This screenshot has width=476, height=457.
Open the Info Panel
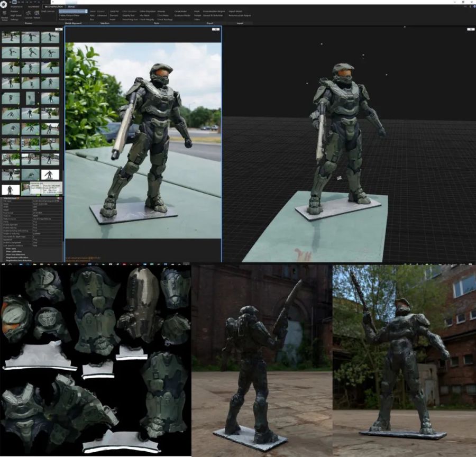[144, 15]
